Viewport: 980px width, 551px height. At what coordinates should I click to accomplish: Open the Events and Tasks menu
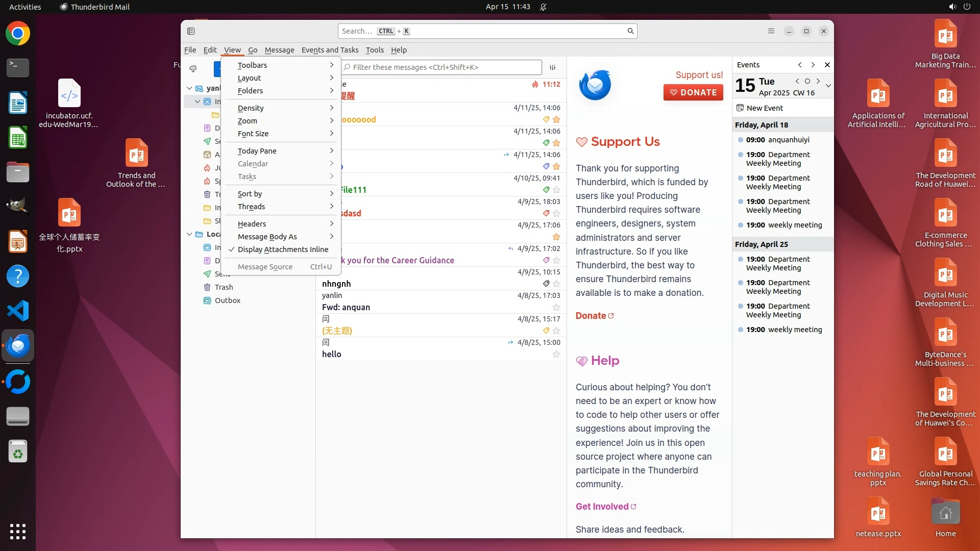[330, 50]
